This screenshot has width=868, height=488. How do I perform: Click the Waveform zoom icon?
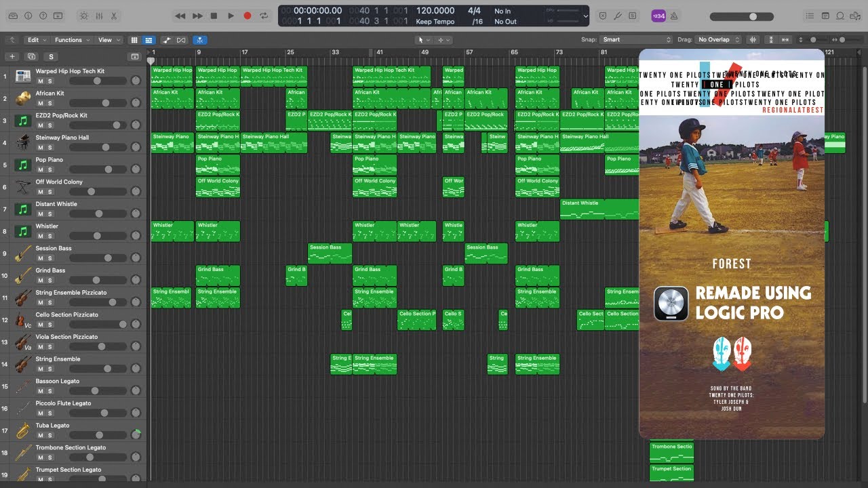[x=753, y=40]
